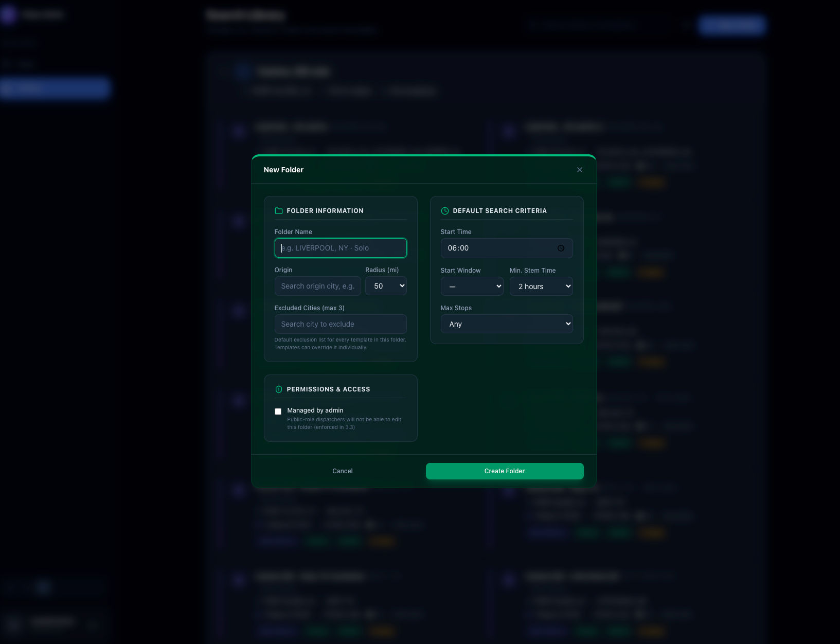Click the Public-role dispatchers note text

coord(344,423)
